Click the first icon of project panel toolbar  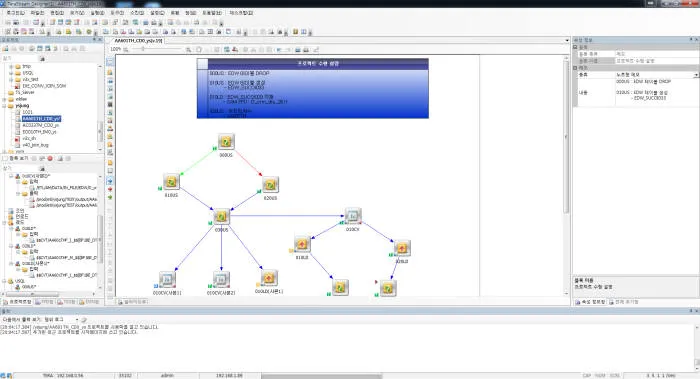pos(5,49)
